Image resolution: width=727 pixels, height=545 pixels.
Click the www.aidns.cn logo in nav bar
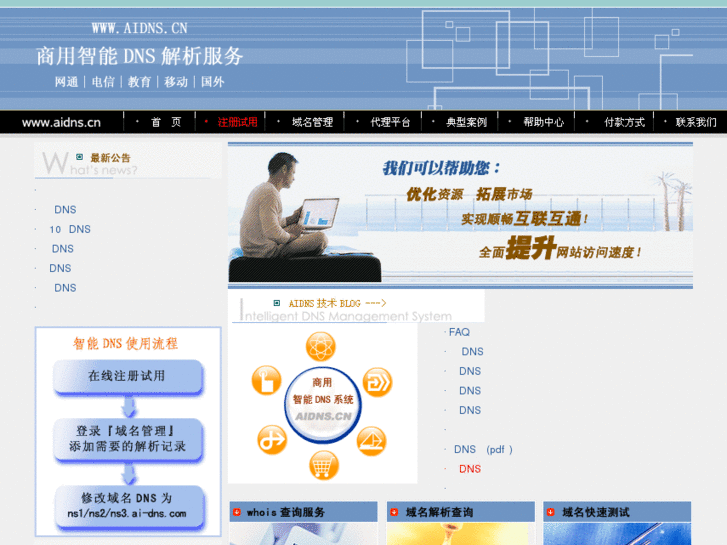61,122
